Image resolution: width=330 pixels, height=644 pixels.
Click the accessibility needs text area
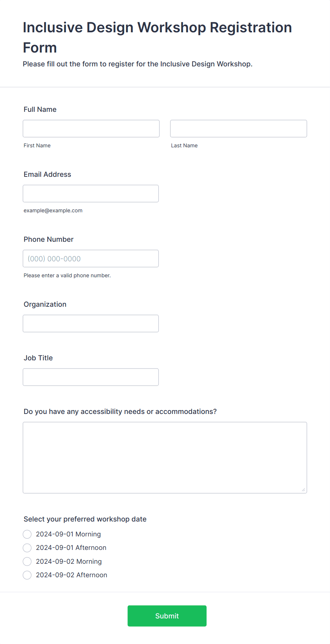click(x=165, y=458)
